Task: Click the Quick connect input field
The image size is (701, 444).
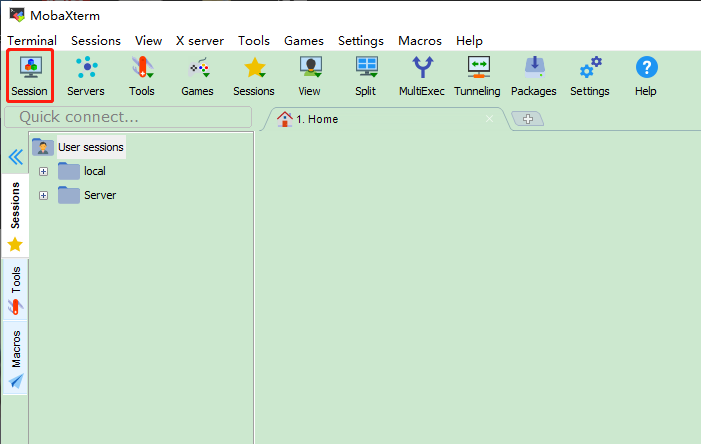Action: (x=127, y=117)
